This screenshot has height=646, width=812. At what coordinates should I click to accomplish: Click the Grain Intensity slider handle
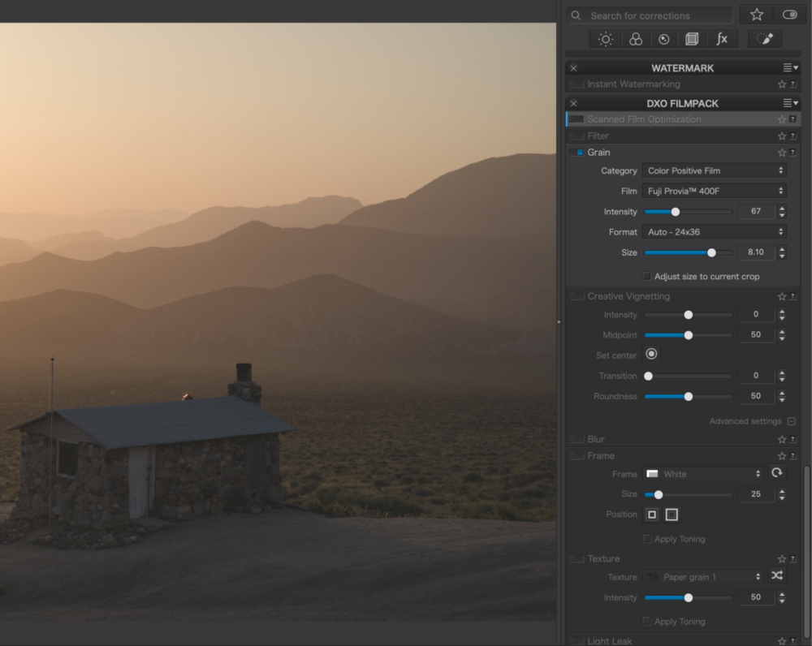pos(675,212)
